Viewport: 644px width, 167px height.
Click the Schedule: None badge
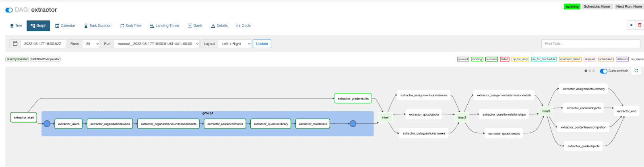coord(597,6)
